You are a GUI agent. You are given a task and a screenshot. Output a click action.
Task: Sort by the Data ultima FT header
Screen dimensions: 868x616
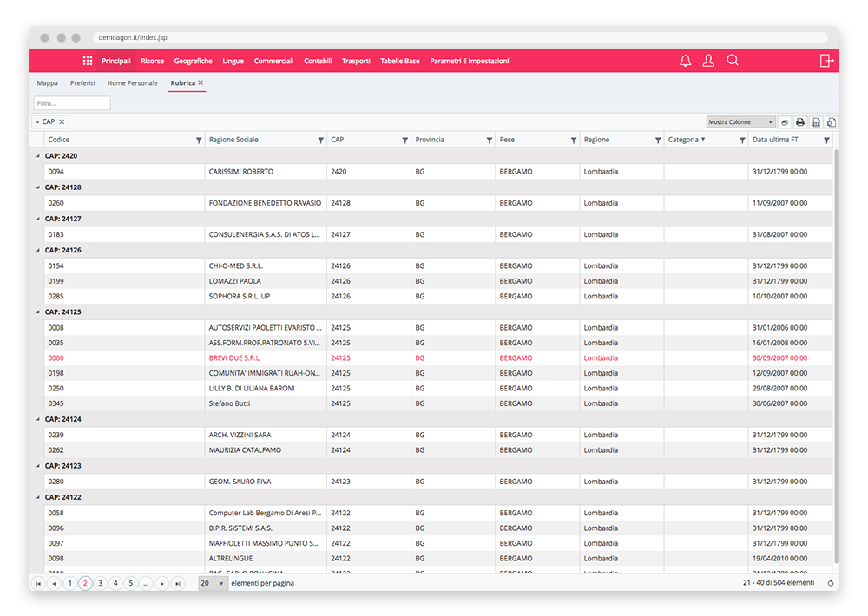[775, 140]
